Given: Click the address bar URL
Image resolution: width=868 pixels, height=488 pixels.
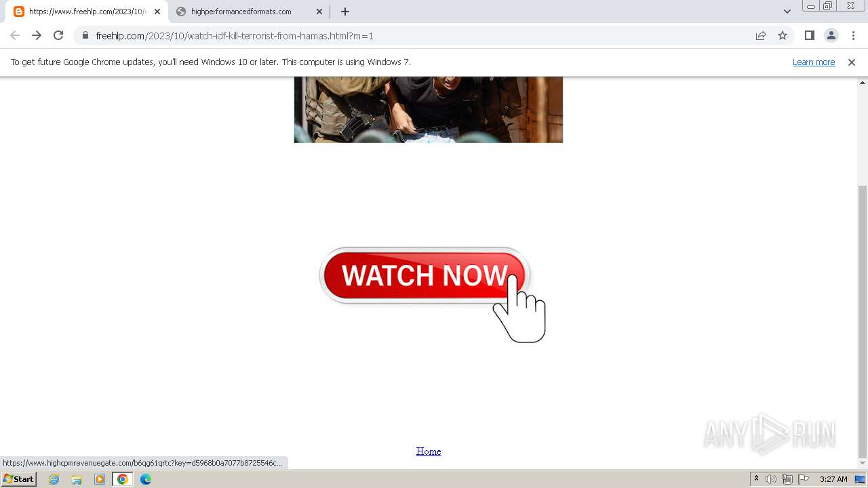Looking at the screenshot, I should [x=235, y=36].
